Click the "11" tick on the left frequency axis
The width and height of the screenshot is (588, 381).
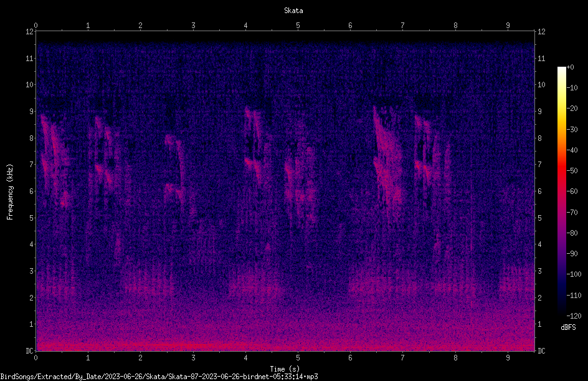[x=29, y=58]
